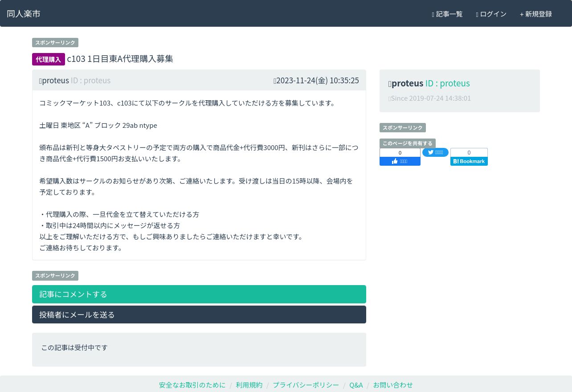Viewport: 572px width, 392px height.
Task: Click the この記事は受付中です status text
Action: point(74,347)
